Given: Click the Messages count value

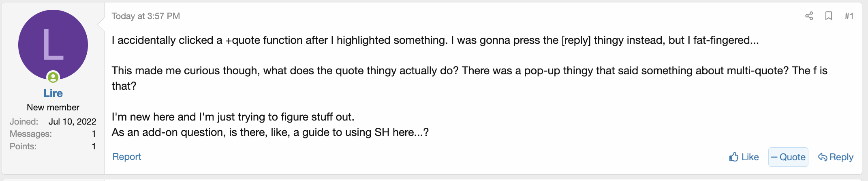Looking at the screenshot, I should [94, 134].
